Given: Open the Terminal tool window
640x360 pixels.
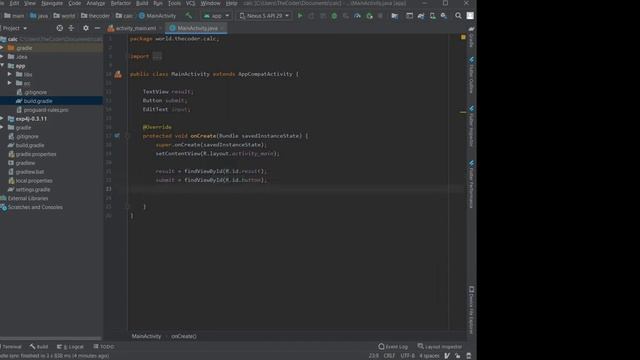Looking at the screenshot, I should [x=11, y=347].
